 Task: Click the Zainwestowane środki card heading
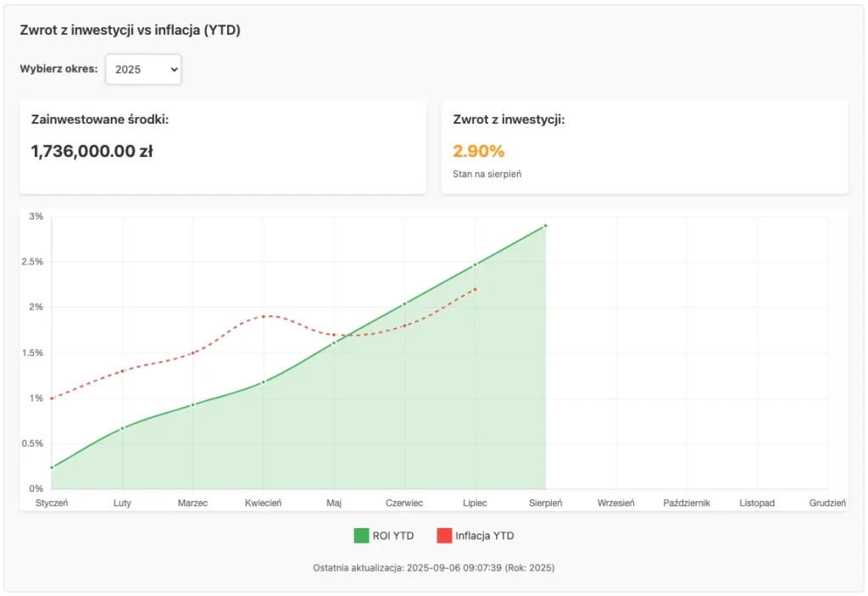[x=100, y=120]
